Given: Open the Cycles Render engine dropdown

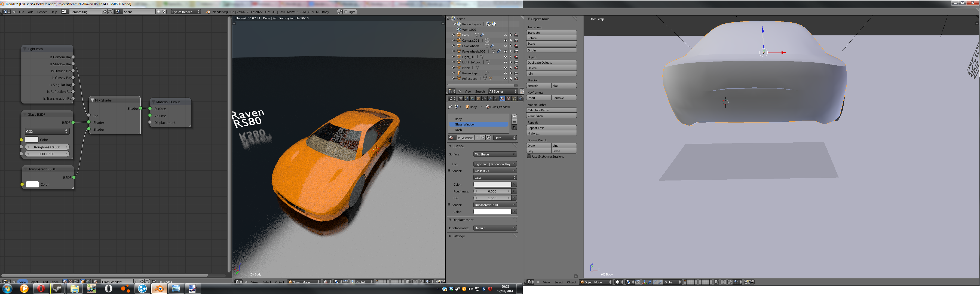Looking at the screenshot, I should (x=186, y=12).
